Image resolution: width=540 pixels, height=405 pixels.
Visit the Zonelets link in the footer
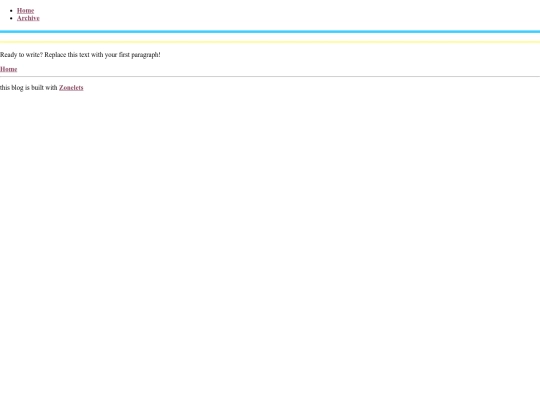click(71, 88)
